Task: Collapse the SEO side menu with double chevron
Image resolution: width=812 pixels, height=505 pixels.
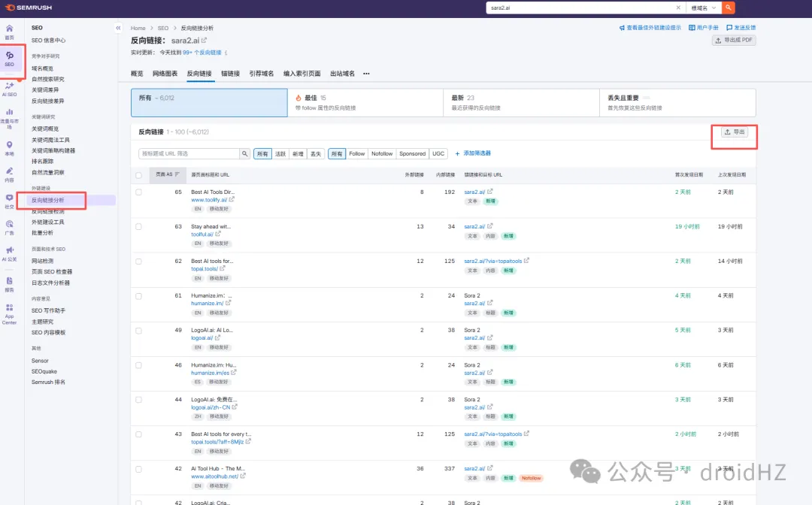Action: coord(118,28)
